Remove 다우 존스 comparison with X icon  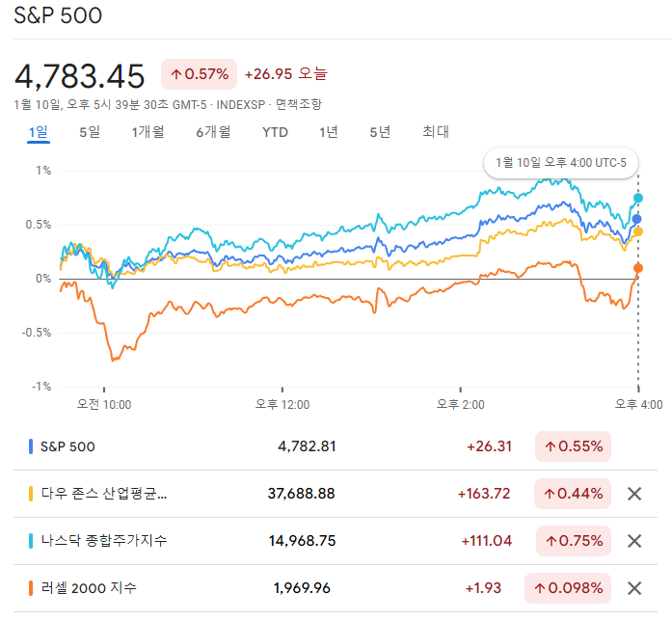pyautogui.click(x=634, y=494)
